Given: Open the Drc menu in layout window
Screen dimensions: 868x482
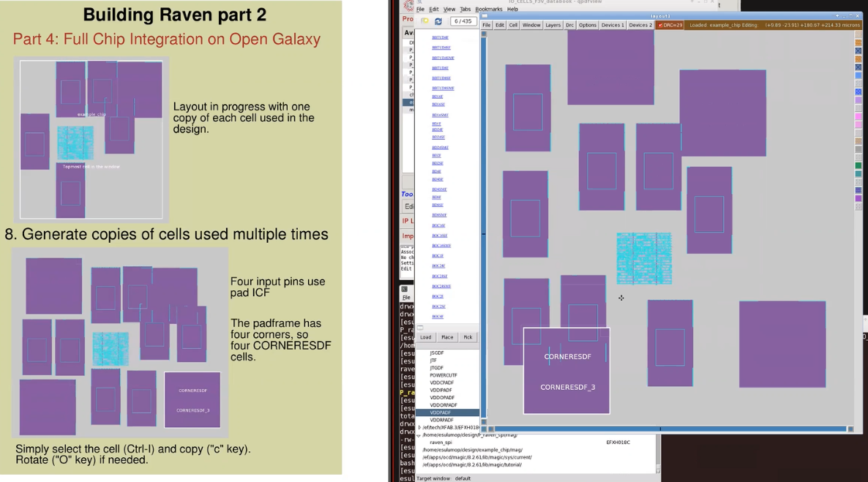Looking at the screenshot, I should pyautogui.click(x=569, y=24).
